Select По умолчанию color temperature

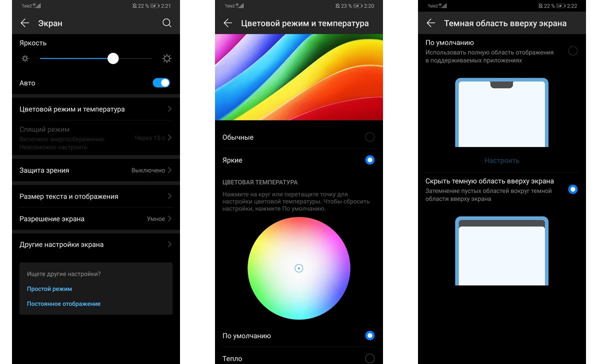click(369, 335)
